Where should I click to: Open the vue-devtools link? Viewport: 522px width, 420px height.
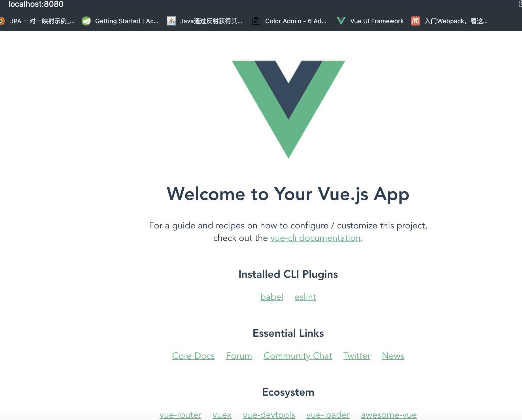tap(269, 415)
